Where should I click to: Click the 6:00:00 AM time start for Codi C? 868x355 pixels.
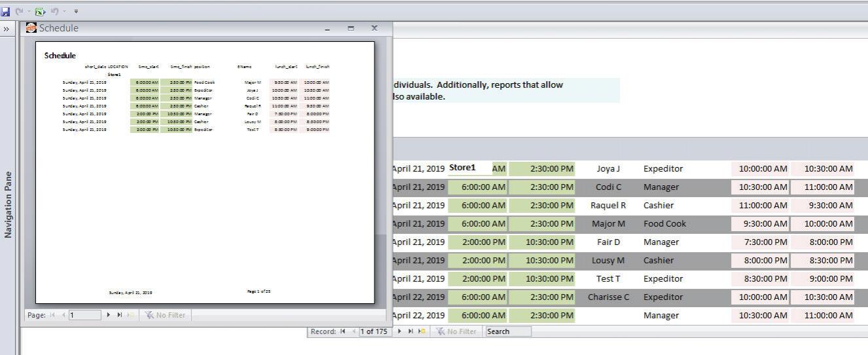point(477,187)
